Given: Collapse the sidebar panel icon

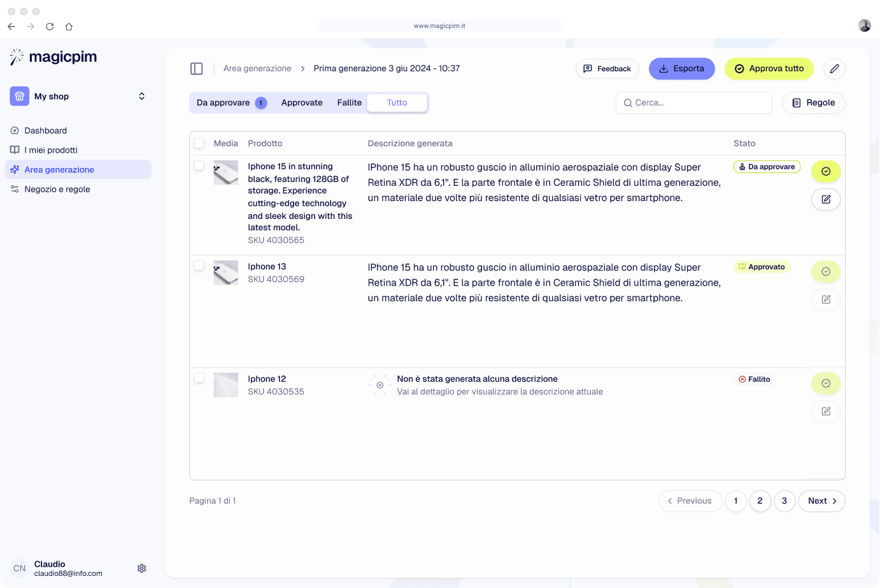Looking at the screenshot, I should (x=197, y=69).
